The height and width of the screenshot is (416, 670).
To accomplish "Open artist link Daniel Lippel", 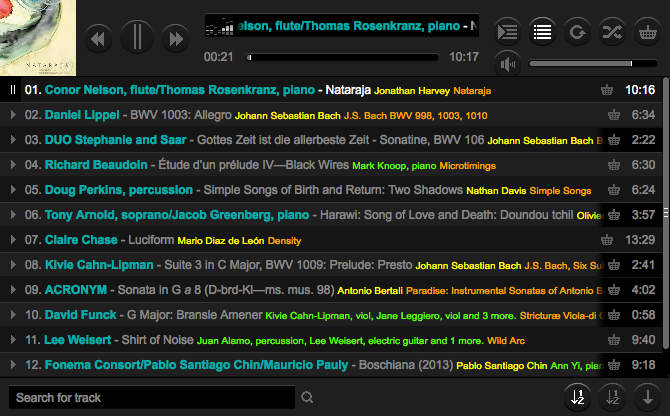I will (x=82, y=115).
